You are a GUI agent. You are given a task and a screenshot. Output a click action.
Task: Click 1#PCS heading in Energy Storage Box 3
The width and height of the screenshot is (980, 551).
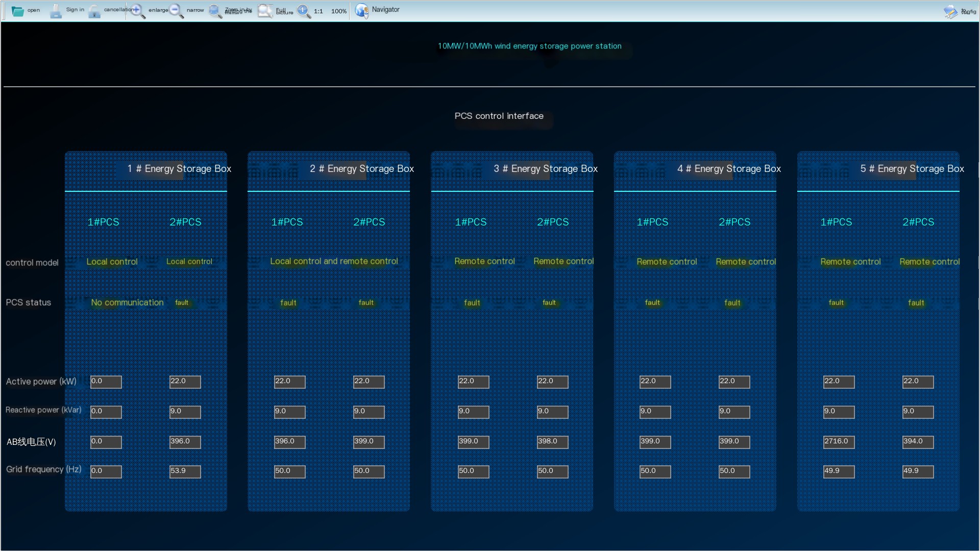point(471,222)
